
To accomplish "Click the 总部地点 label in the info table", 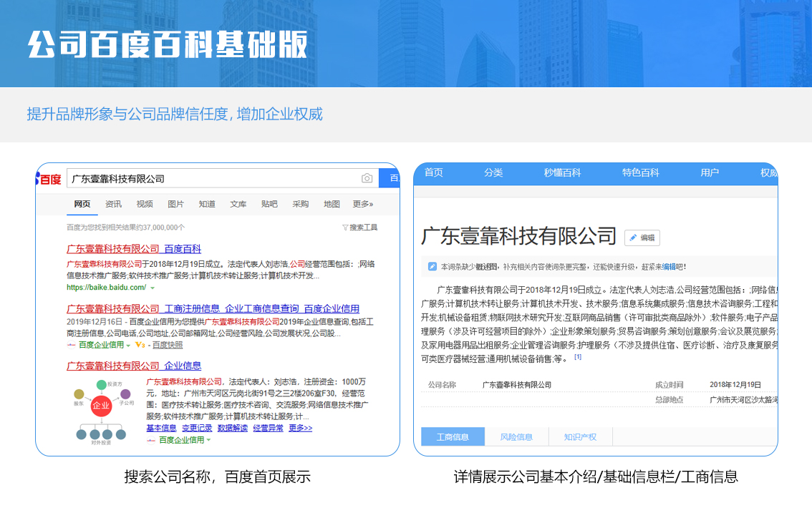I will 669,399.
